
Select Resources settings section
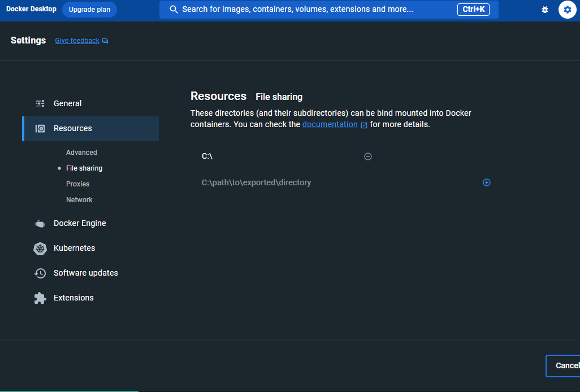coord(90,129)
